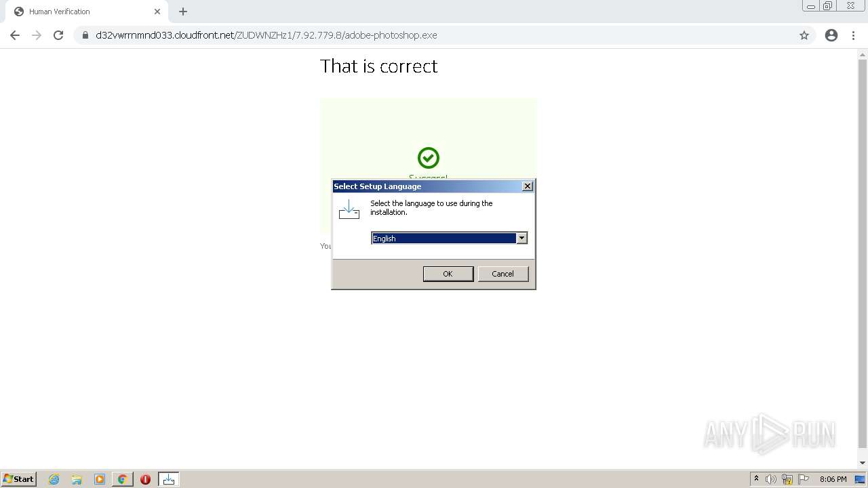Click the 8:06 PM taskbar clock
This screenshot has height=488, width=868.
833,479
